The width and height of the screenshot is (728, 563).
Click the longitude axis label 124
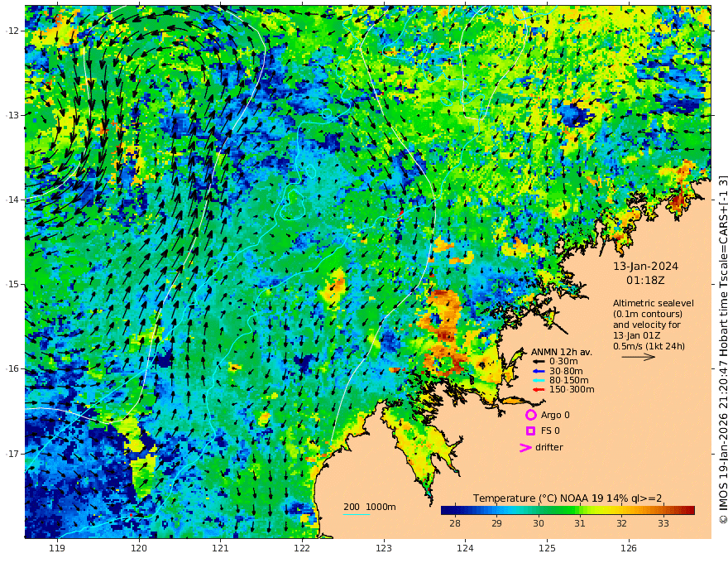coord(466,549)
